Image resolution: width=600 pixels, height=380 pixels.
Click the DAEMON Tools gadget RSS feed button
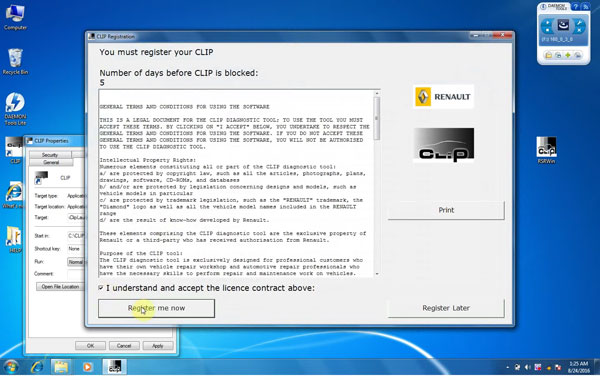(x=586, y=7)
